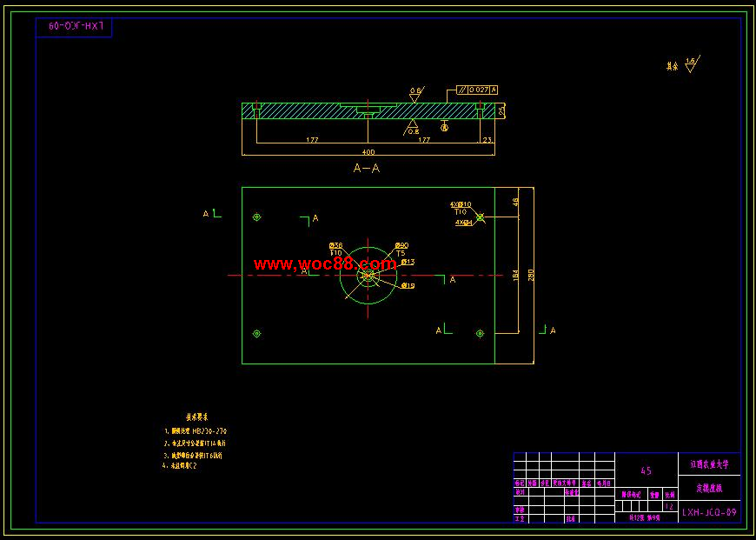Pick the top-right hole with the 4XØ10 leader
This screenshot has height=540, width=756.
[x=480, y=217]
